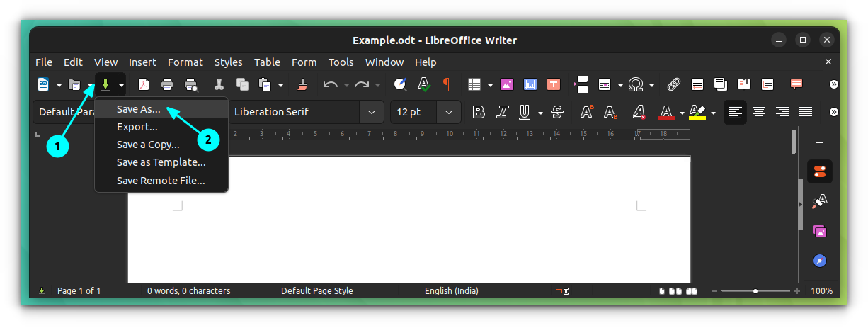
Task: Open the Format menu
Action: click(x=185, y=62)
